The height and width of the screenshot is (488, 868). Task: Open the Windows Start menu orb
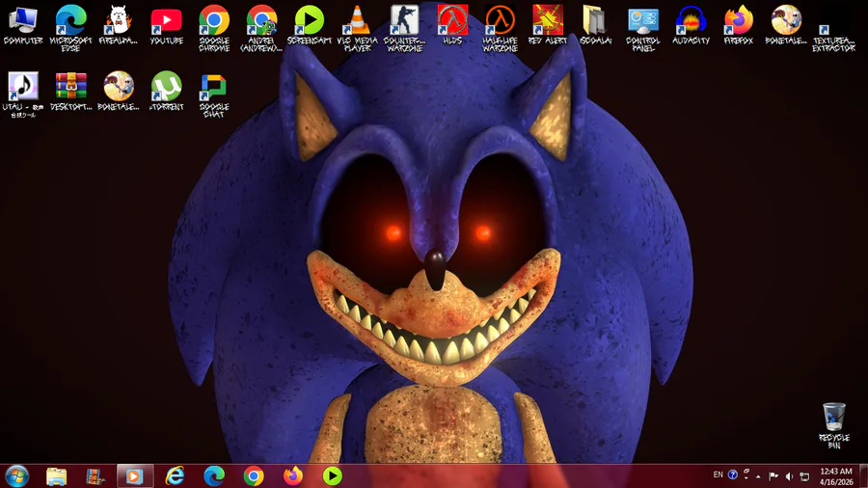[x=16, y=476]
